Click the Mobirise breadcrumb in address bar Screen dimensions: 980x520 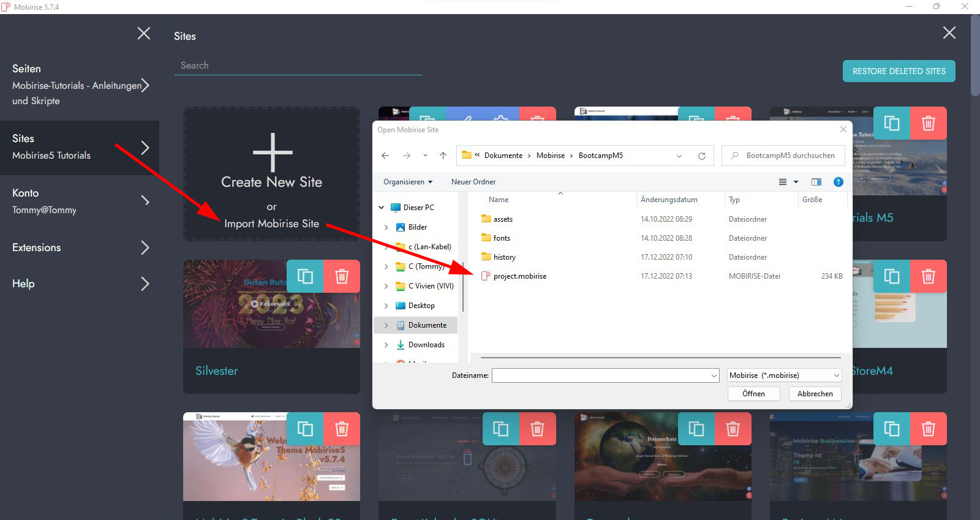pos(551,156)
